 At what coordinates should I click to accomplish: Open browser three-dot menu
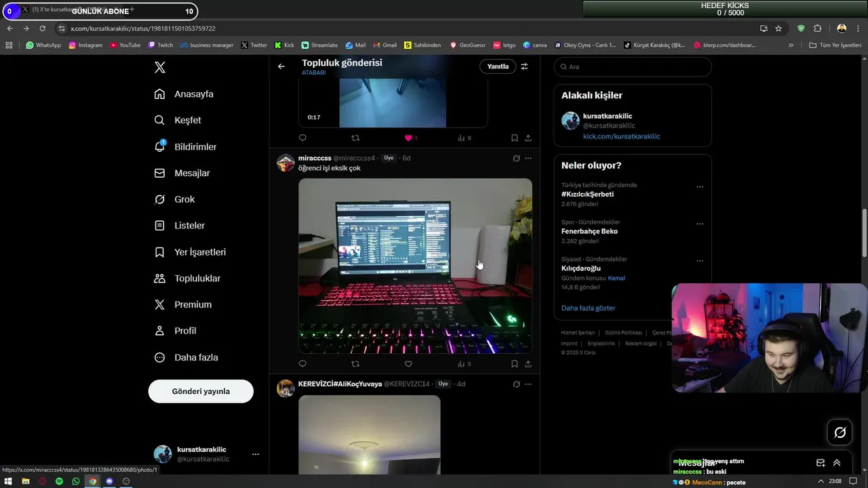point(859,28)
